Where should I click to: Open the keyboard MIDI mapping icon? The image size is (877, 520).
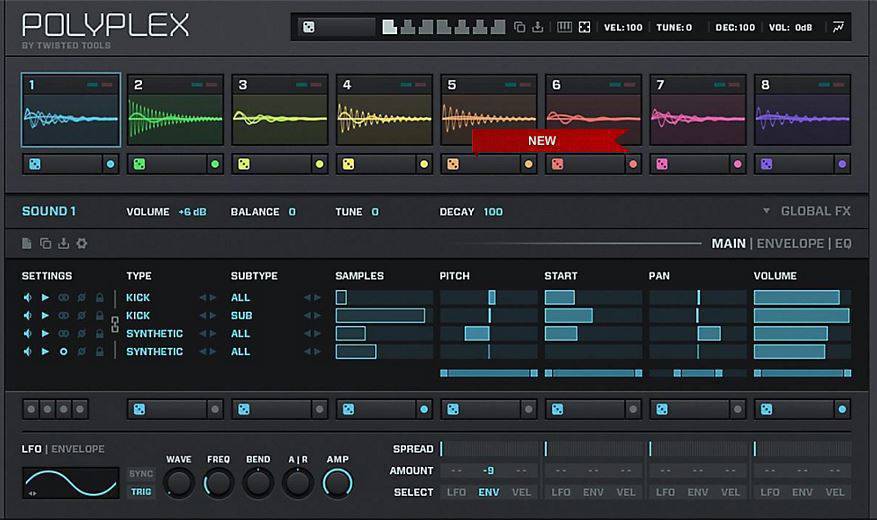click(x=564, y=27)
